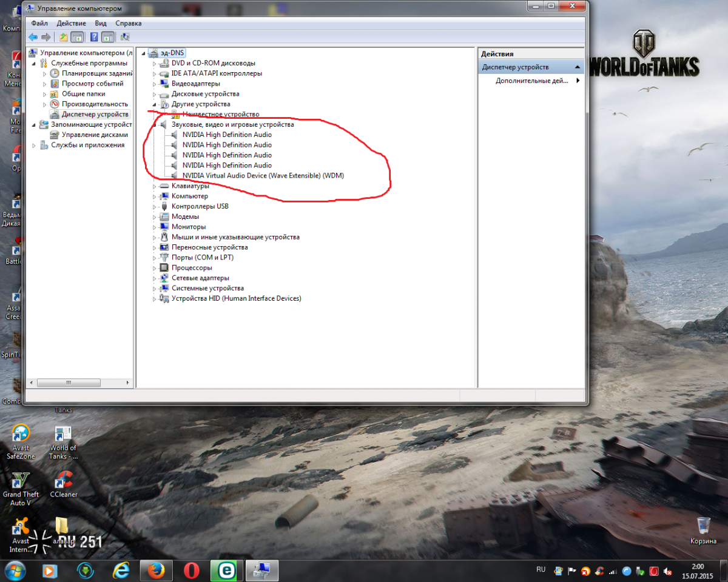Select Звуковые, видео и игровые устройства label
728x582 pixels.
pos(232,124)
